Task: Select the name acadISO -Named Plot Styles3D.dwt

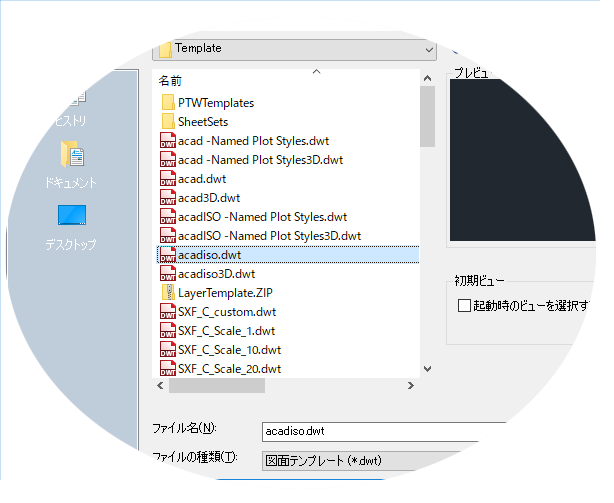Action: (x=269, y=236)
